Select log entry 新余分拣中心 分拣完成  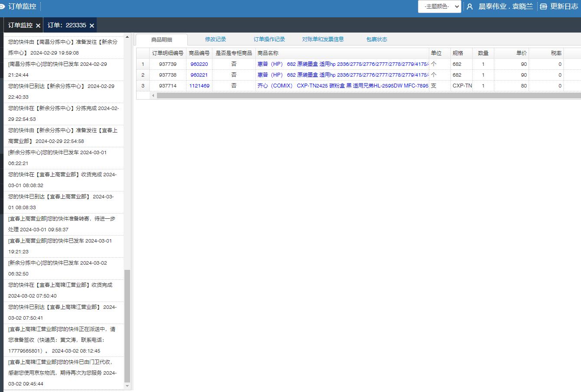(x=64, y=113)
